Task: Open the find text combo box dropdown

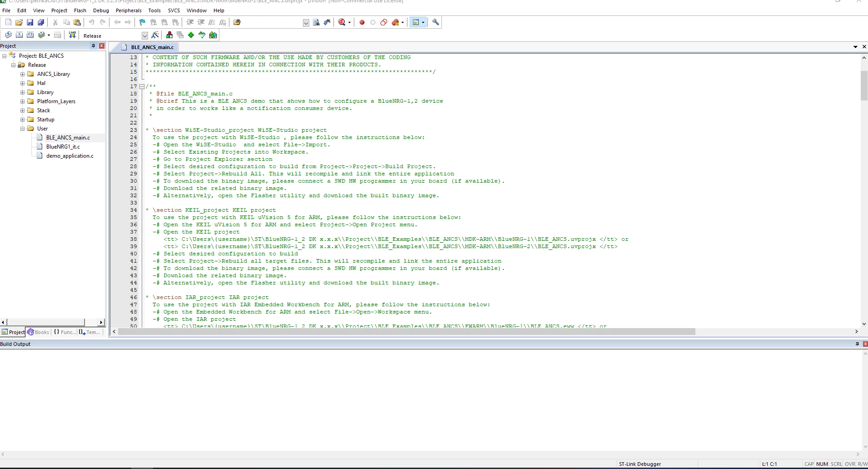Action: point(306,23)
